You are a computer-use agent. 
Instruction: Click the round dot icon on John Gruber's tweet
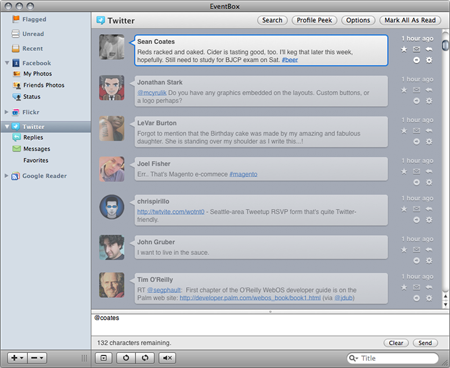[416, 260]
